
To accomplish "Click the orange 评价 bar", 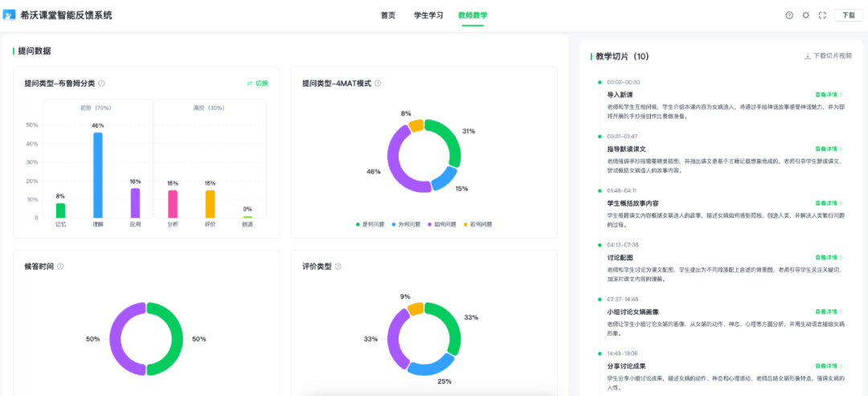I will point(210,204).
